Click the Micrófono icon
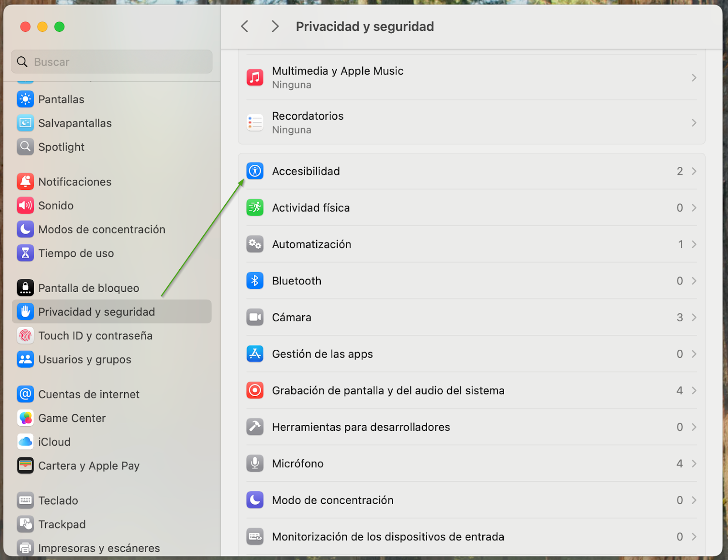Image resolution: width=728 pixels, height=560 pixels. [x=255, y=463]
